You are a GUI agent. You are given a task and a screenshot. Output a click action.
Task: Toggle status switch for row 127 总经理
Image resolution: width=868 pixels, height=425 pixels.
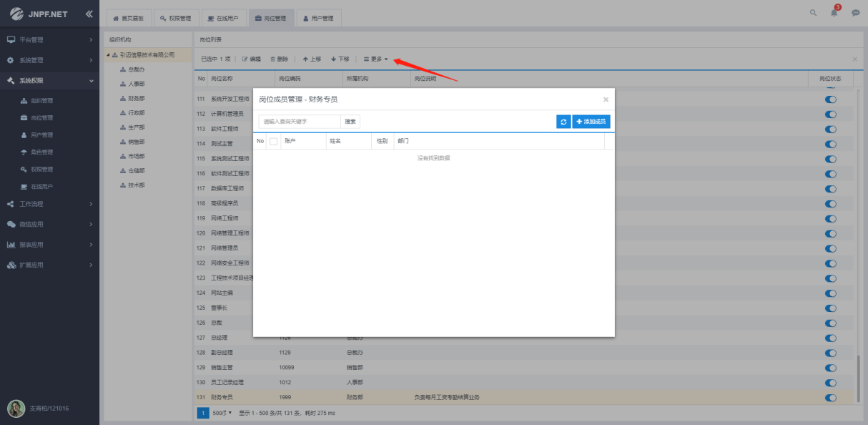click(x=831, y=338)
